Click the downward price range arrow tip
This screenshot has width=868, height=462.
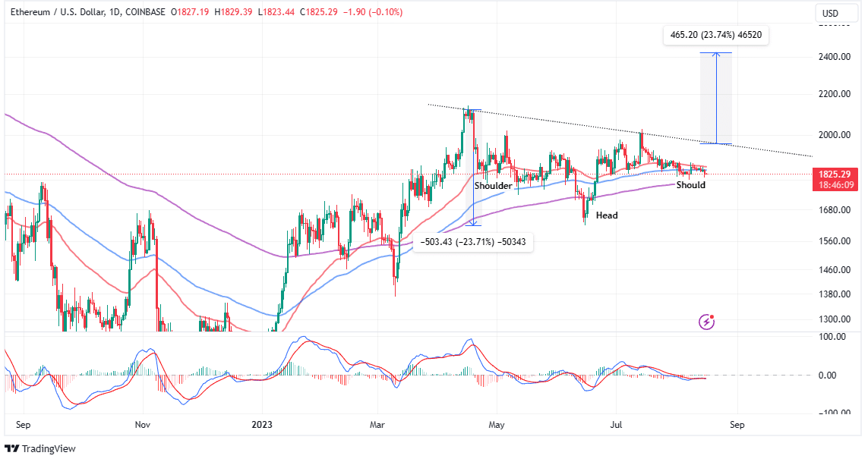click(x=473, y=224)
